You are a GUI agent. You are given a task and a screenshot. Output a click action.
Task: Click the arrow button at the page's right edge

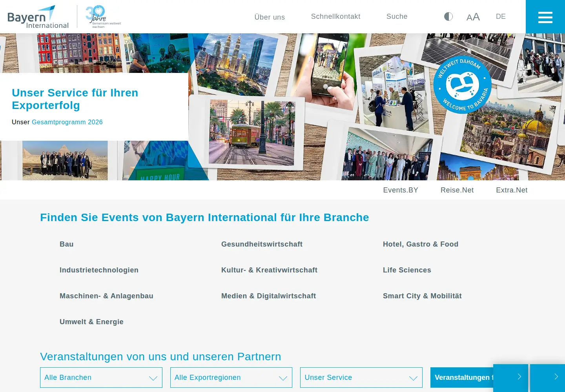tap(548, 378)
